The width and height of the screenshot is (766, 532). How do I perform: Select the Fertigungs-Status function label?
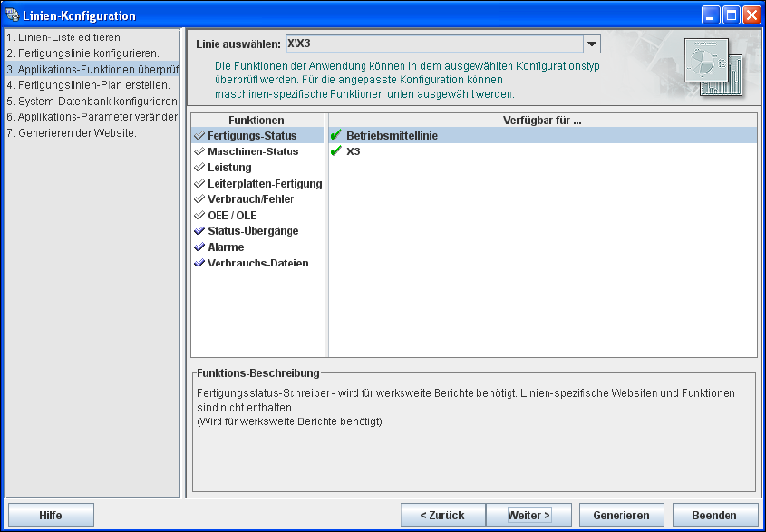point(252,136)
